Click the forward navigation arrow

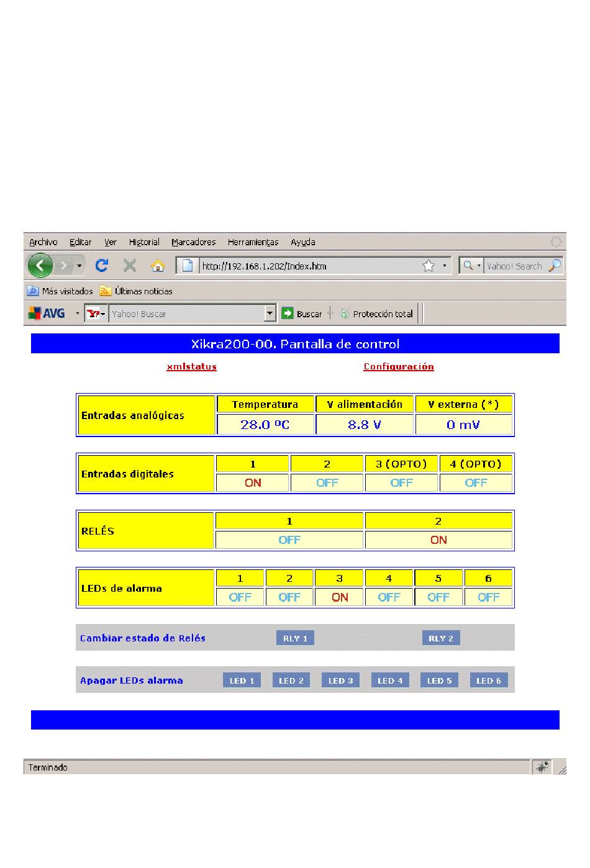(63, 266)
